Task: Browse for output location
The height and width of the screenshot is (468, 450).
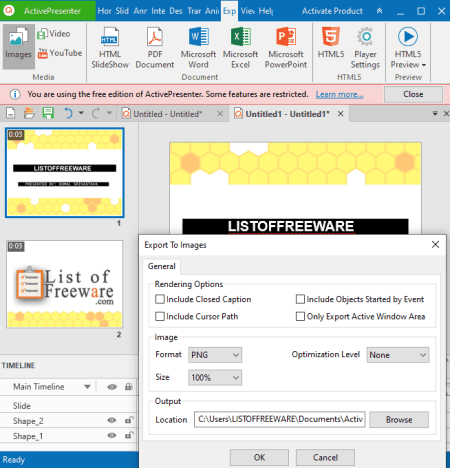Action: [x=399, y=420]
